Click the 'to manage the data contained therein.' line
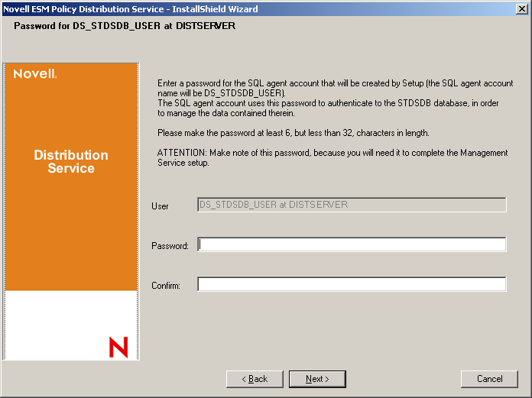532x398 pixels. (x=226, y=113)
